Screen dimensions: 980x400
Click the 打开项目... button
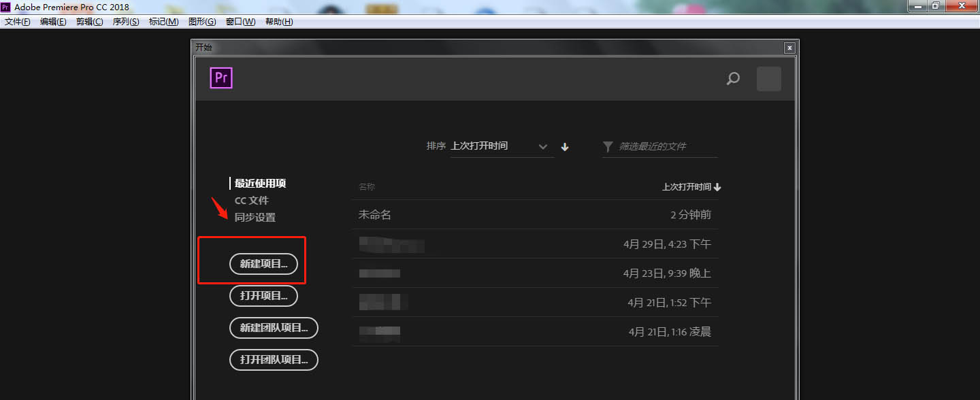[264, 296]
